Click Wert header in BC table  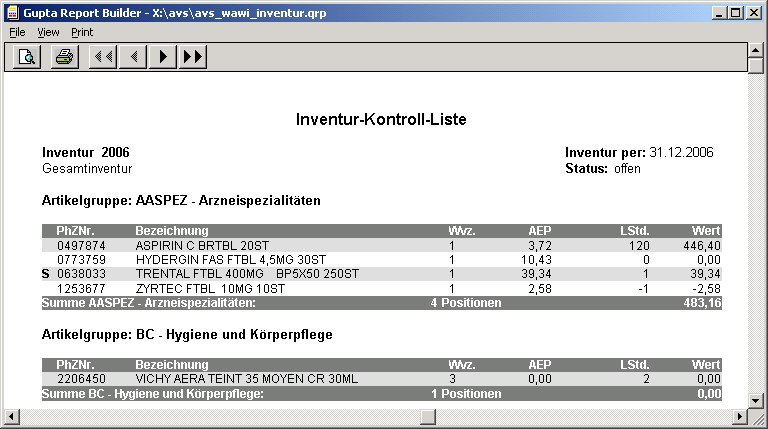(706, 365)
